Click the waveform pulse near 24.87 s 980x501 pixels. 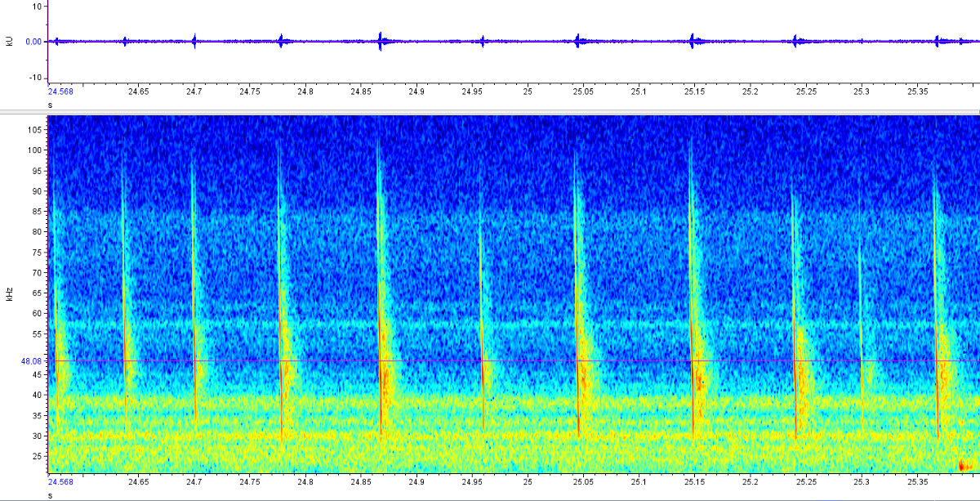tap(381, 41)
